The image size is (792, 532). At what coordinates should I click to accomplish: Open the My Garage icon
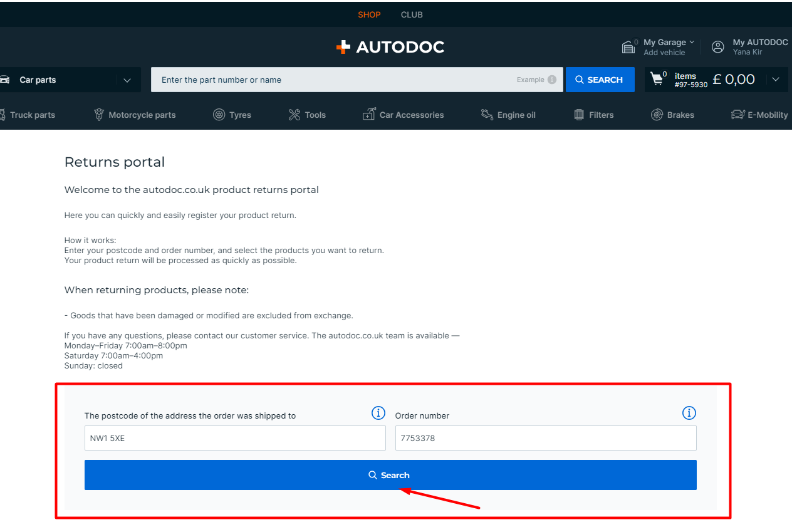tap(628, 47)
